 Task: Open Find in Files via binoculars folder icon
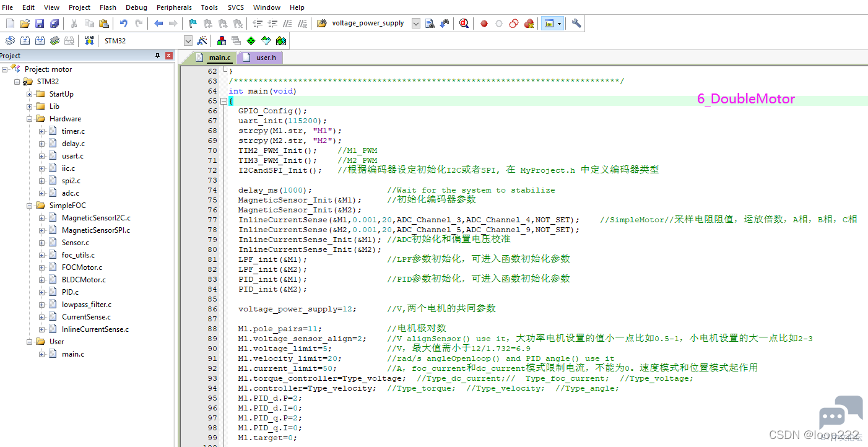click(x=321, y=24)
